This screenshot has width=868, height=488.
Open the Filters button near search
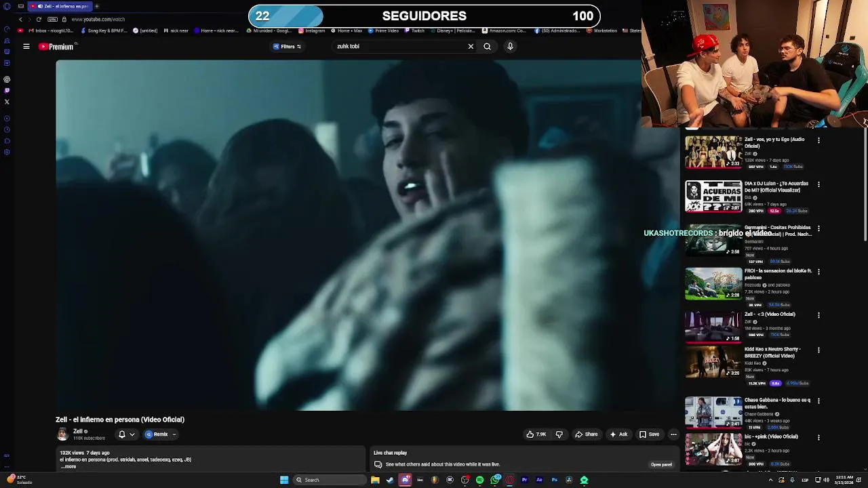coord(287,47)
